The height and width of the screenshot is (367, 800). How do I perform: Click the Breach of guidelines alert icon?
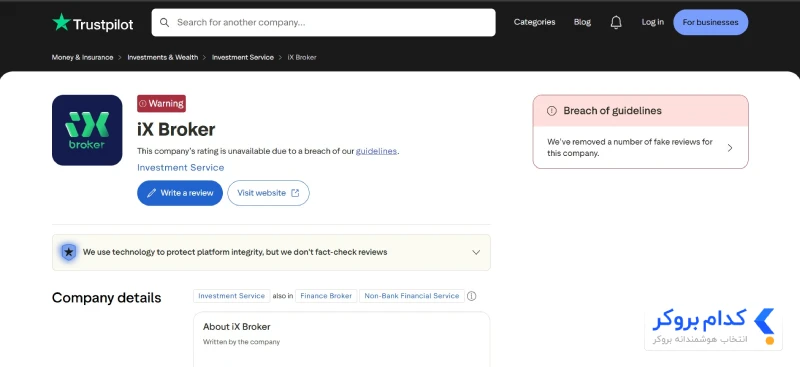point(552,111)
